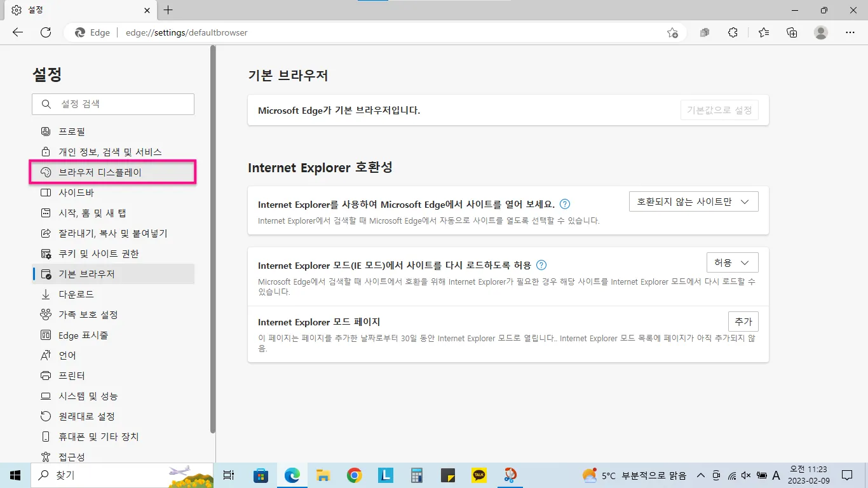Expand the 호환되지 않는 사이트만 dropdown

(693, 201)
